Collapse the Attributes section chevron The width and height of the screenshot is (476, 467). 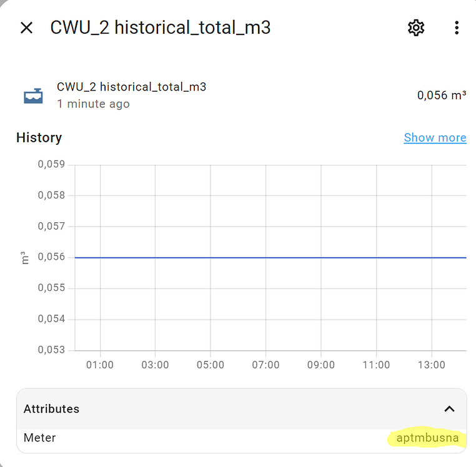coord(449,409)
